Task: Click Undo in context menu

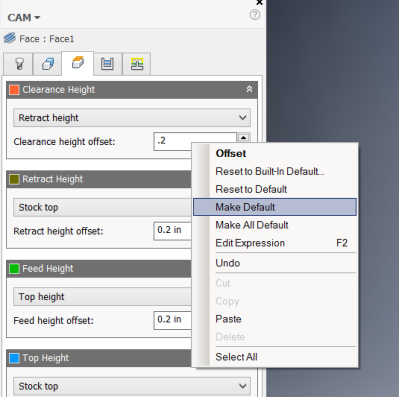Action: tap(275, 263)
